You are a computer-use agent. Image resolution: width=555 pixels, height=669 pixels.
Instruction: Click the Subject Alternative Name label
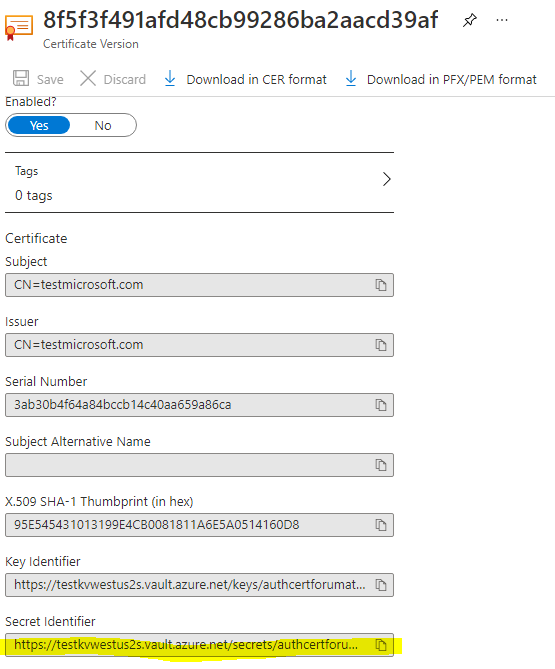[78, 442]
